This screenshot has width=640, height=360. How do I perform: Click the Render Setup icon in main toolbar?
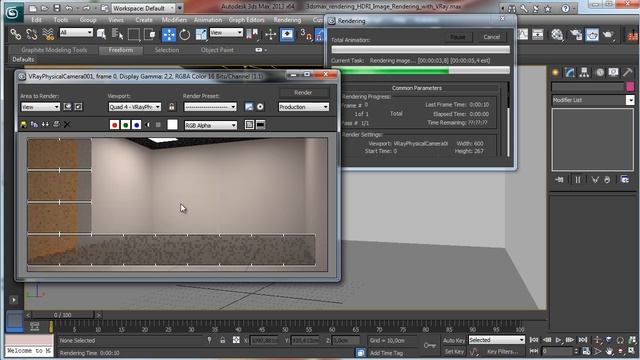[x=576, y=35]
